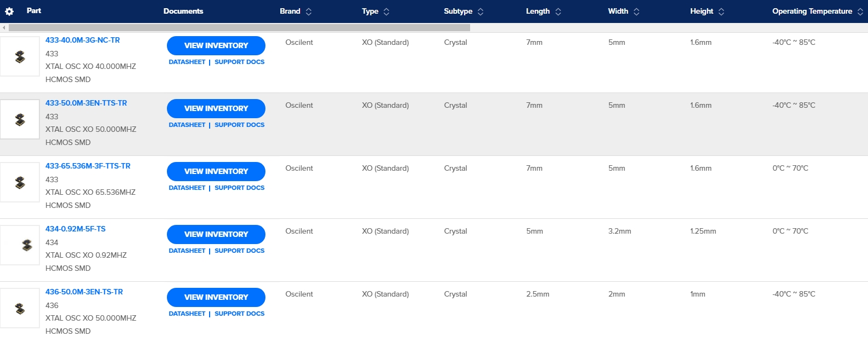
Task: Open part link 433-50.0M-3EN-TTS-TR
Action: pyautogui.click(x=86, y=103)
